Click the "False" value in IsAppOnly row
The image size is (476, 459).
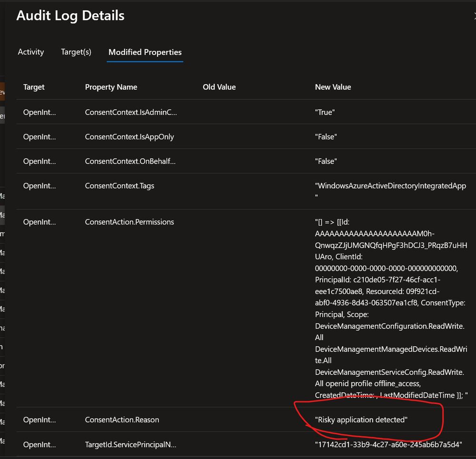coord(326,137)
